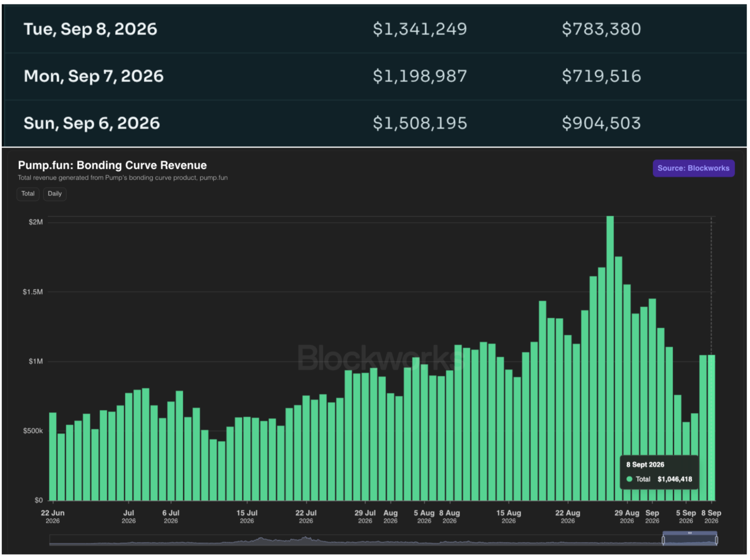The width and height of the screenshot is (750, 560).
Task: Click the right handle of the range slider
Action: (x=717, y=540)
